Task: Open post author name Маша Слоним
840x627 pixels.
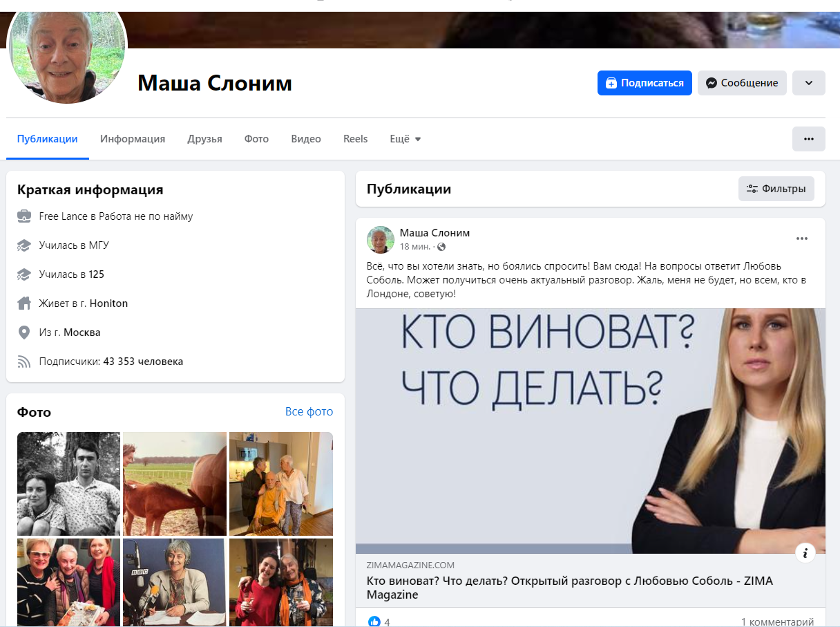Action: (435, 233)
